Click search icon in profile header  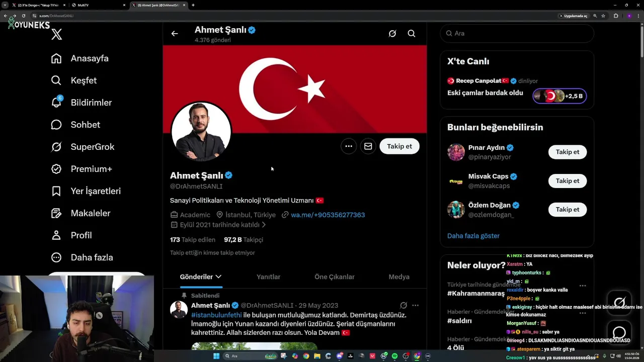point(412,34)
